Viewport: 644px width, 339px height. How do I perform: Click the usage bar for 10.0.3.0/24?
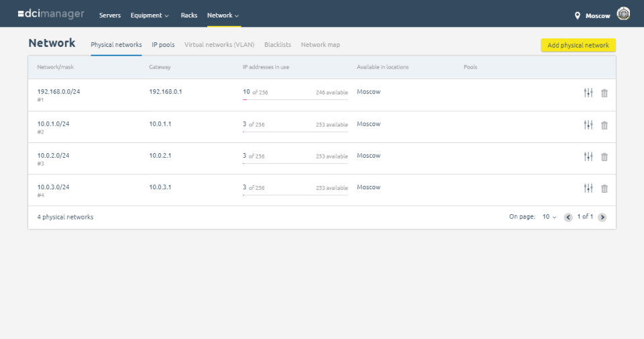point(295,195)
